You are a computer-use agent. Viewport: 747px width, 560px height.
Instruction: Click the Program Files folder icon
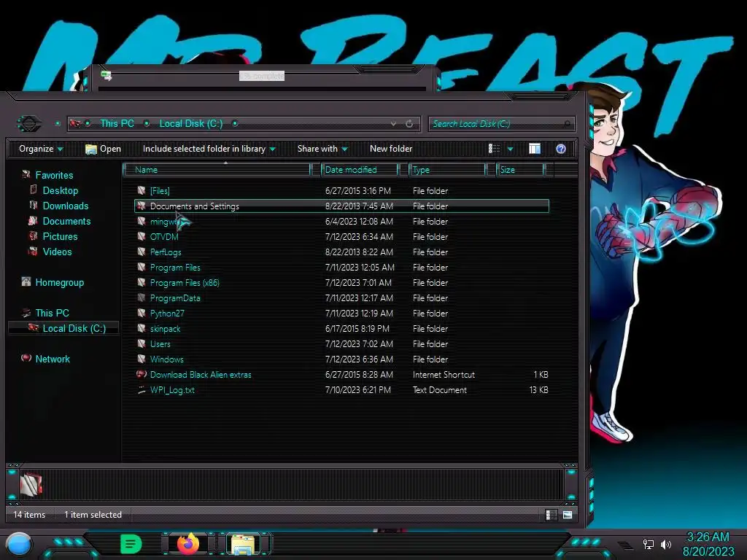[141, 267]
